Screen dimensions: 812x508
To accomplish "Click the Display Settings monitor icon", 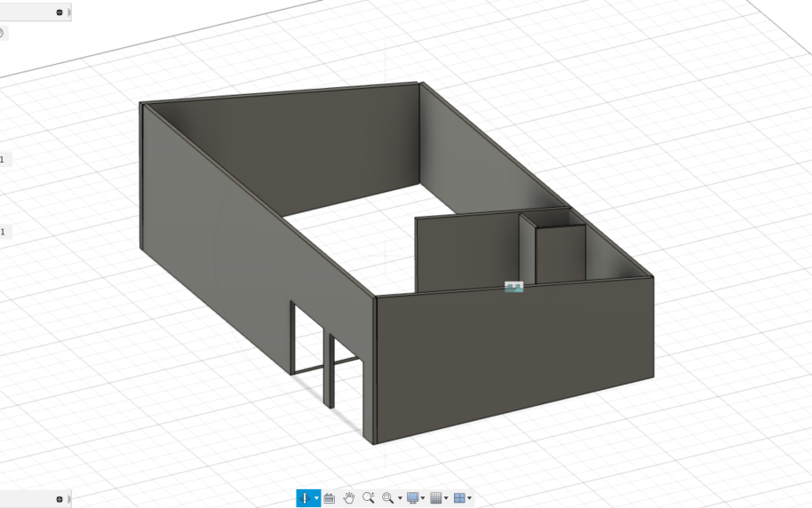I will [413, 498].
